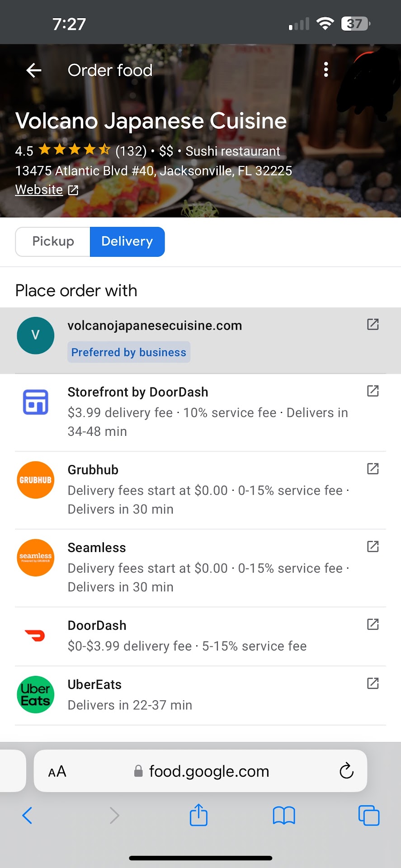This screenshot has width=401, height=868.
Task: Tap the Storefront by DoorDash logo
Action: [x=35, y=402]
